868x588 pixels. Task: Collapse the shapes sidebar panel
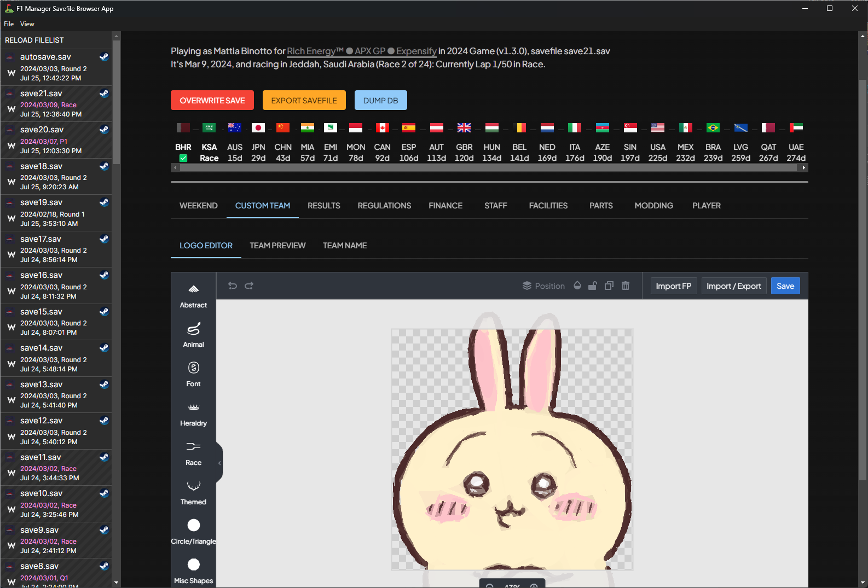tap(219, 463)
